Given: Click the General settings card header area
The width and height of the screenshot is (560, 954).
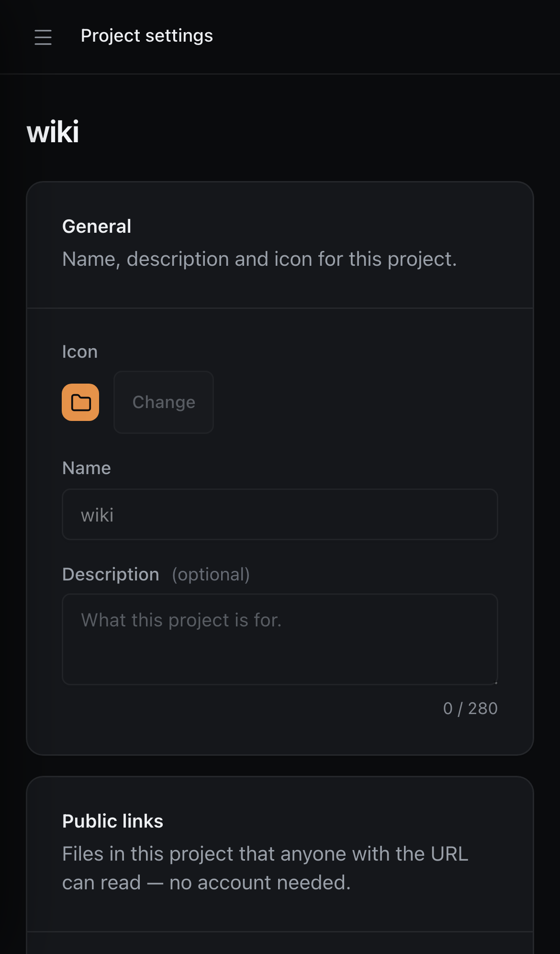Looking at the screenshot, I should click(x=280, y=245).
